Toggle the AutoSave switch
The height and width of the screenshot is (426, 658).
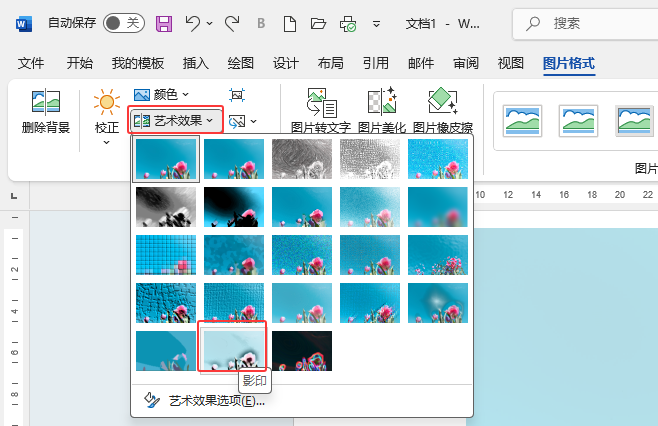pos(124,23)
